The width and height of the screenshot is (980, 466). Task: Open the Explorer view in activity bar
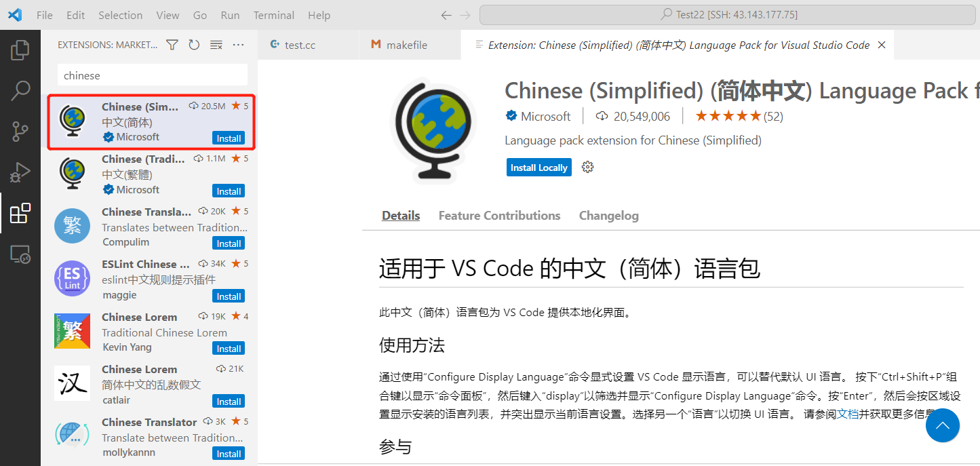(x=20, y=50)
